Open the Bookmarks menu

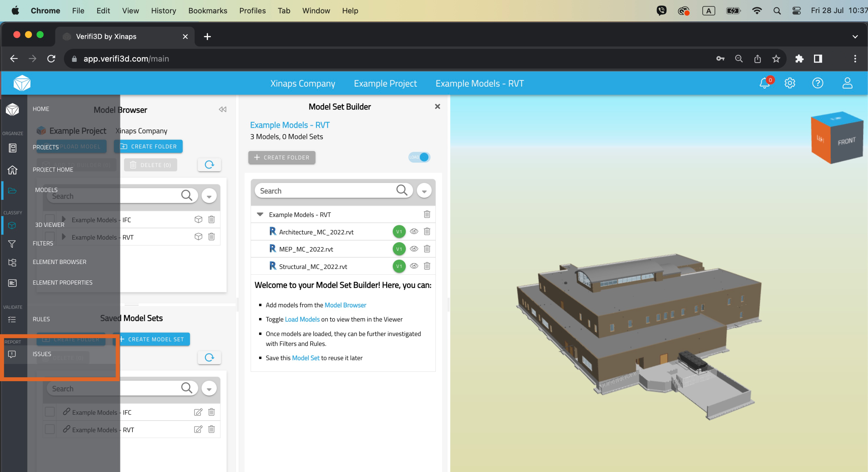[x=208, y=10]
